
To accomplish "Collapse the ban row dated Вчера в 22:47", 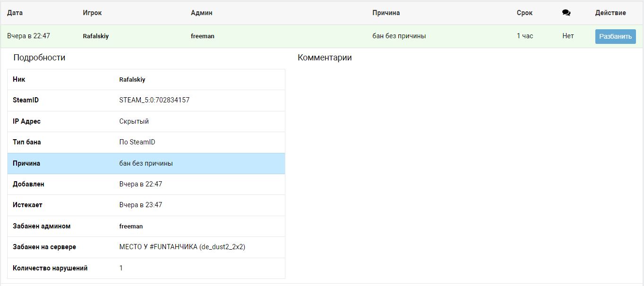I will pyautogui.click(x=28, y=36).
